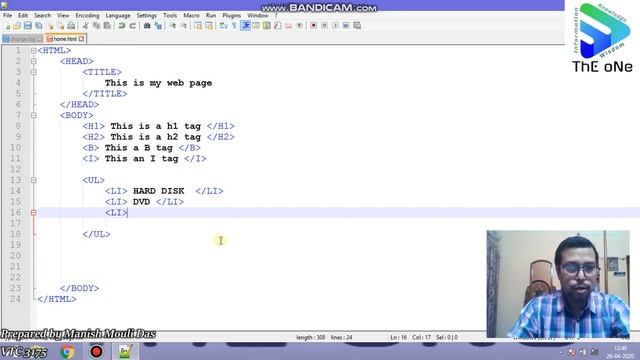The image size is (640, 360).
Task: Close the home.html tab
Action: [x=81, y=39]
